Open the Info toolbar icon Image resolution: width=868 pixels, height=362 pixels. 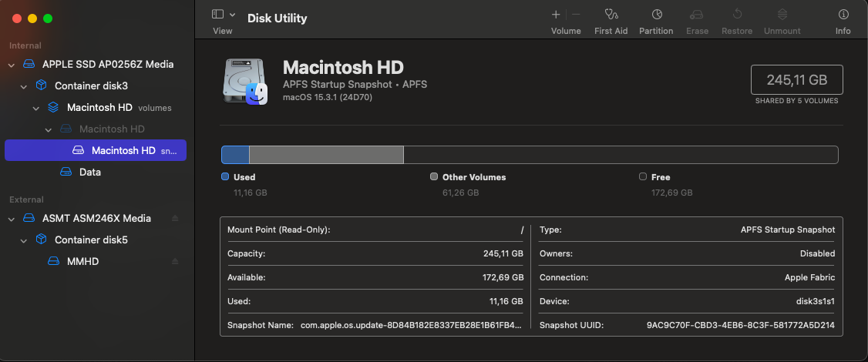(x=843, y=15)
